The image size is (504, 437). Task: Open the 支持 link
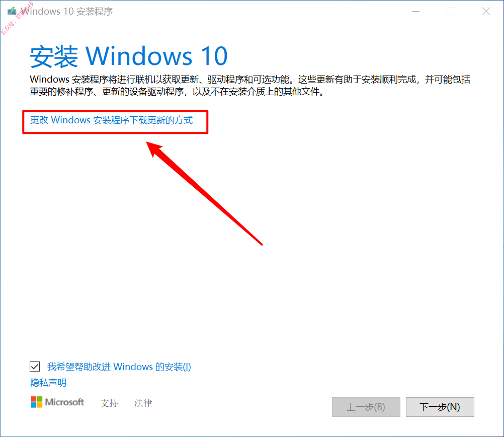point(109,403)
